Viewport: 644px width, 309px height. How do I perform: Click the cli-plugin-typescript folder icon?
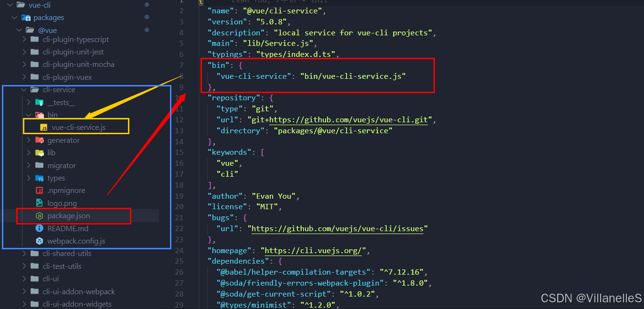pyautogui.click(x=34, y=40)
